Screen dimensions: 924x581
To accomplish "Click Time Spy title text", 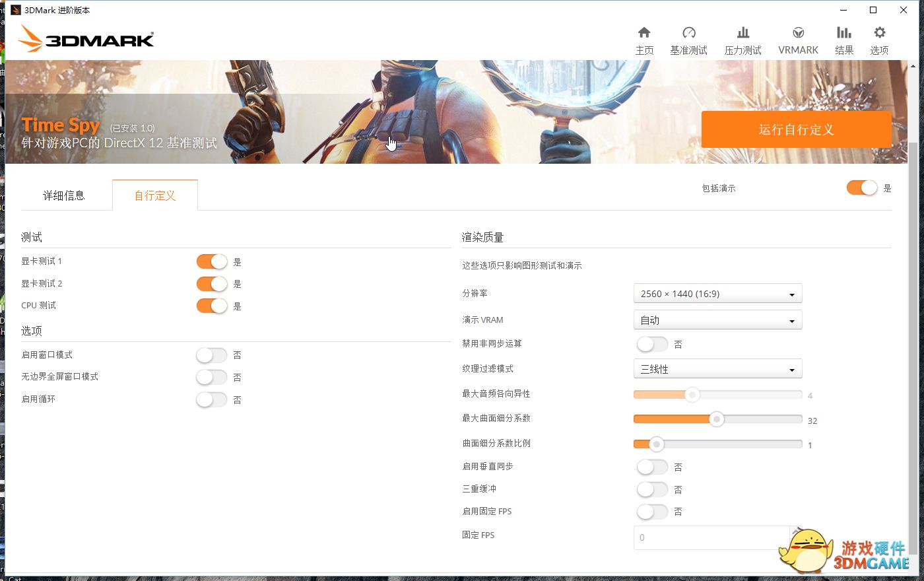I will (60, 125).
